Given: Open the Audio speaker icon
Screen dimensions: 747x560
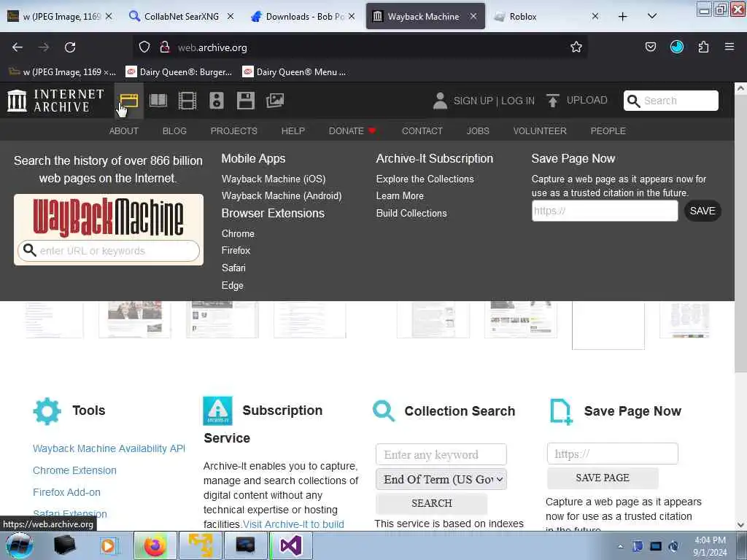Looking at the screenshot, I should tap(216, 101).
